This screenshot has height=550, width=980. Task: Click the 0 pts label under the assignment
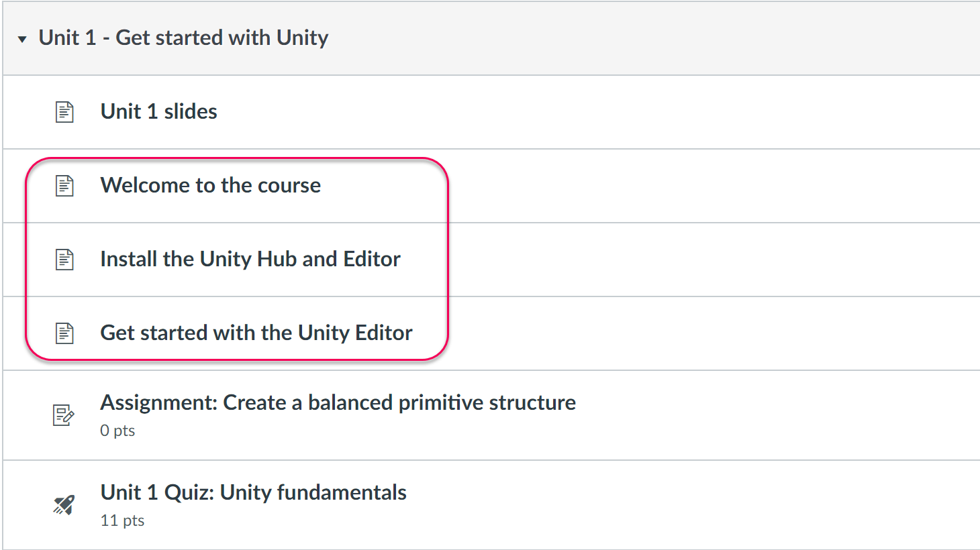point(117,431)
